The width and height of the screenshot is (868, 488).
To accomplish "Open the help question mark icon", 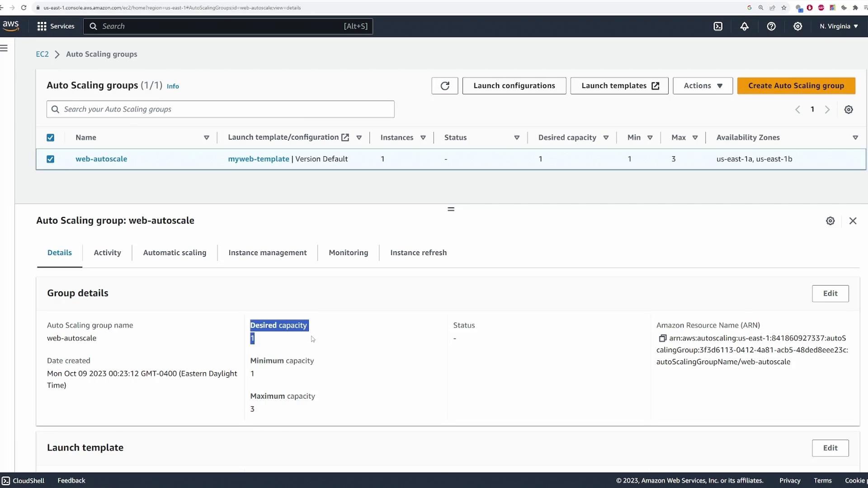I will [771, 26].
